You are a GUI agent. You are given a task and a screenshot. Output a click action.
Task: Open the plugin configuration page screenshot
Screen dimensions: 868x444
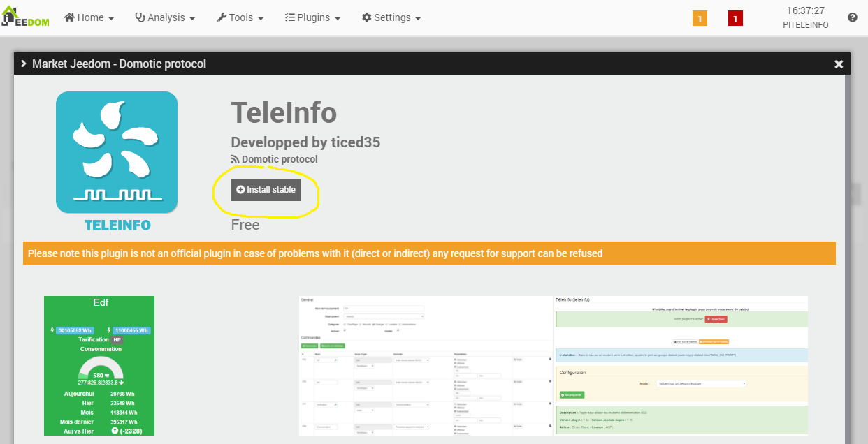pos(681,365)
